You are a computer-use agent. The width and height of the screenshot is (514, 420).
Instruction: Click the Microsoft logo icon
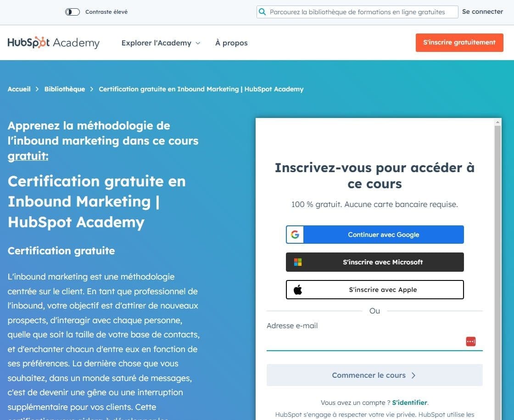pos(298,262)
